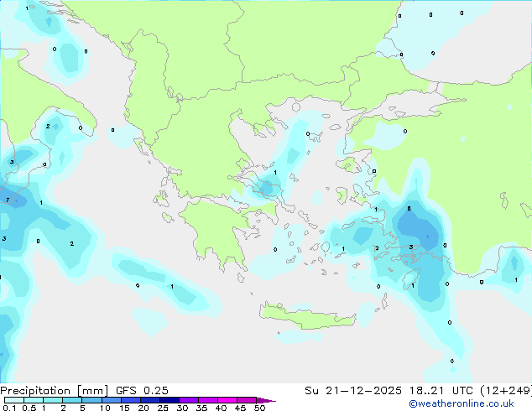
Task: Click the legend scale label "25"
Action: (163, 408)
